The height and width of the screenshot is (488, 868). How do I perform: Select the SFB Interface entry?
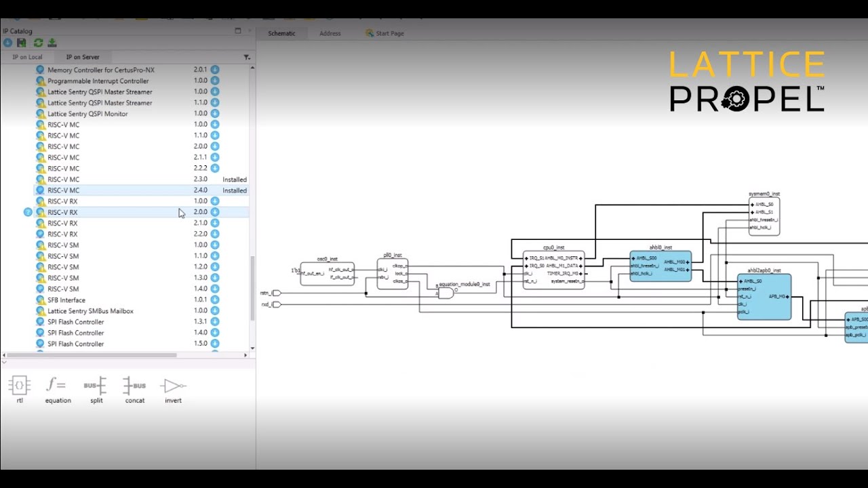(66, 300)
